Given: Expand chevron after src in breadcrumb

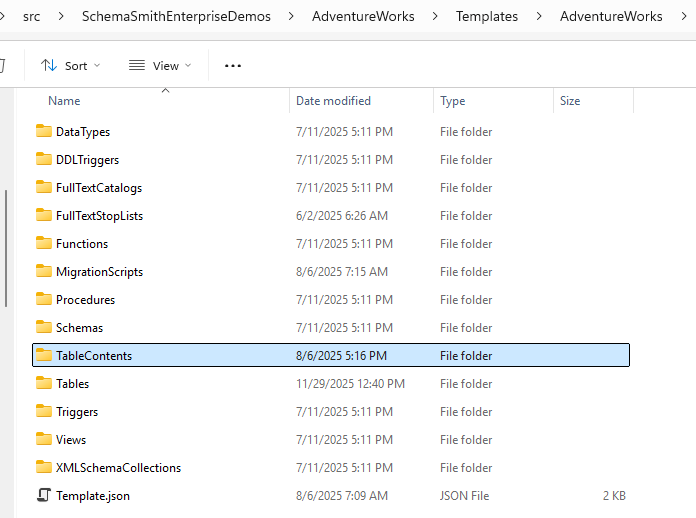Looking at the screenshot, I should point(61,16).
